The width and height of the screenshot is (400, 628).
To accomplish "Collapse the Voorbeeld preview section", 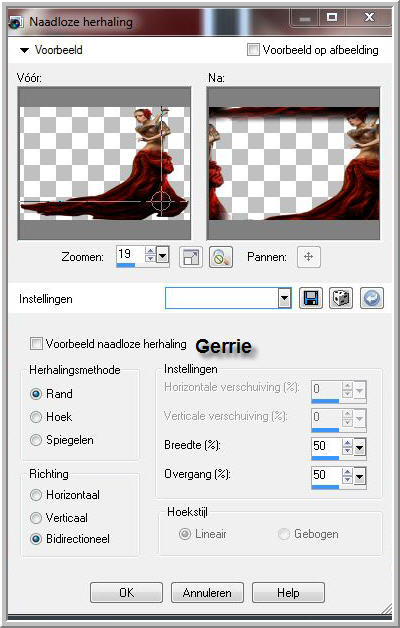I will click(x=24, y=50).
